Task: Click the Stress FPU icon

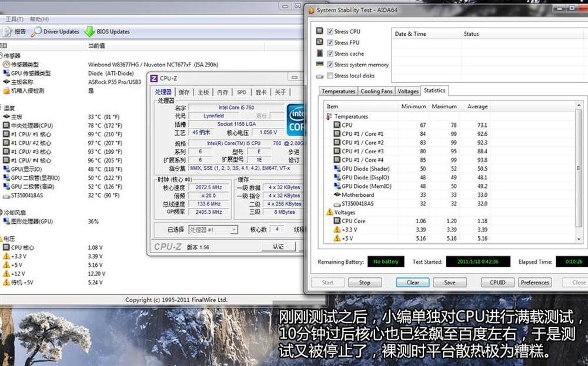Action: click(x=319, y=42)
